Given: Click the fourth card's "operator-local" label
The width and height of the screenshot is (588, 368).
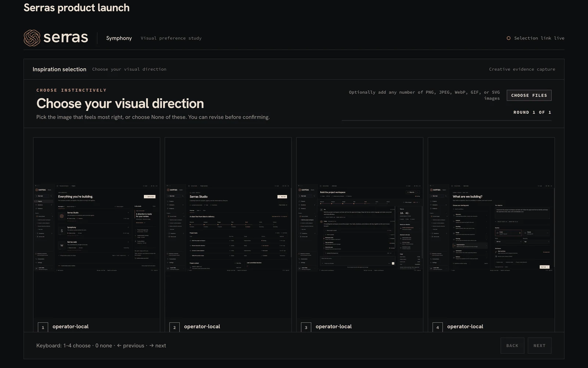Looking at the screenshot, I should (465, 326).
